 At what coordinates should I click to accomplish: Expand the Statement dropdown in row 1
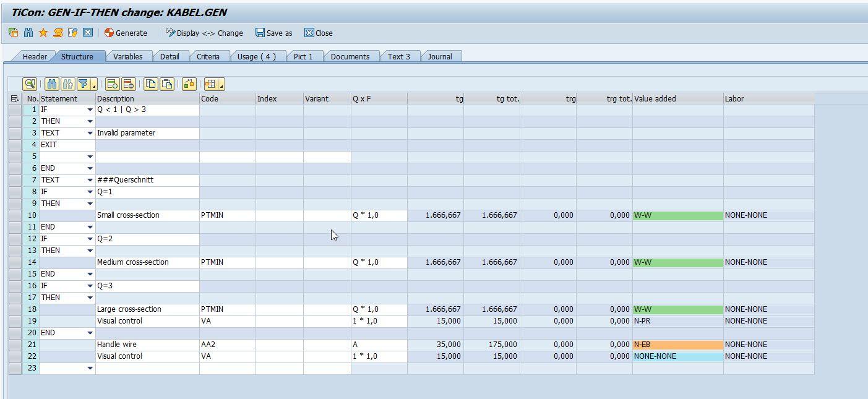(x=90, y=110)
